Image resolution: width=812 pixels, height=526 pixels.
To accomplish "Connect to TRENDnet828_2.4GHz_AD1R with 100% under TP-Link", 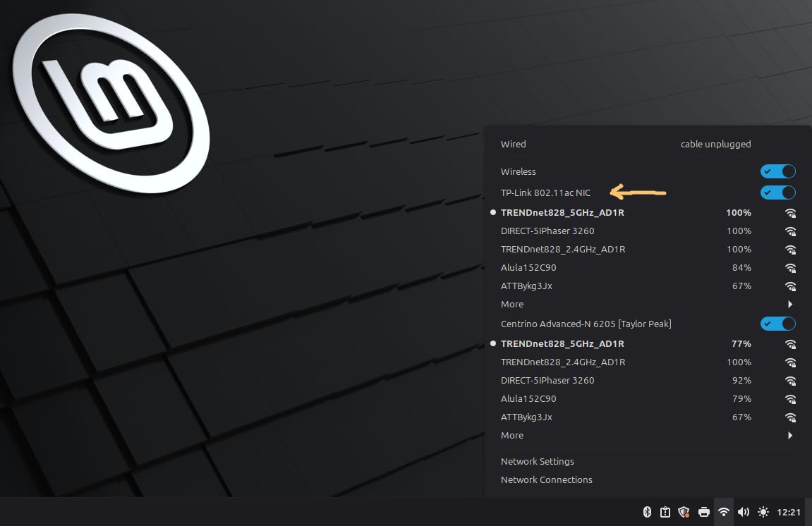I will [x=563, y=250].
